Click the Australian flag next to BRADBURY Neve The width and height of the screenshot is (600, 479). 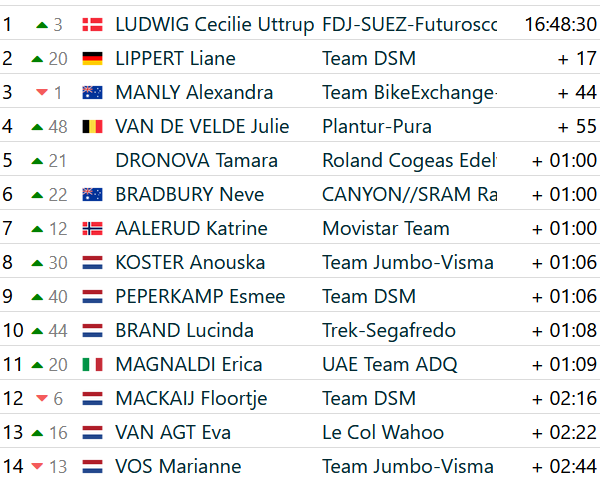click(93, 195)
